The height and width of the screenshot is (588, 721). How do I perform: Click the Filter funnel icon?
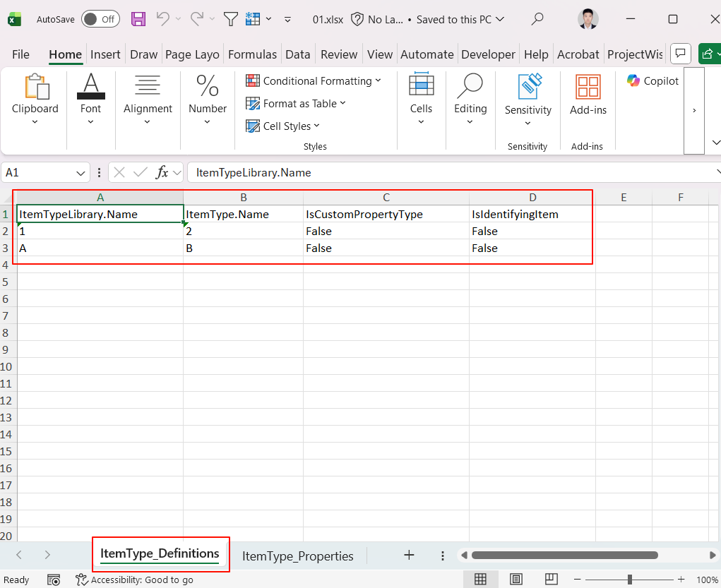(x=230, y=19)
